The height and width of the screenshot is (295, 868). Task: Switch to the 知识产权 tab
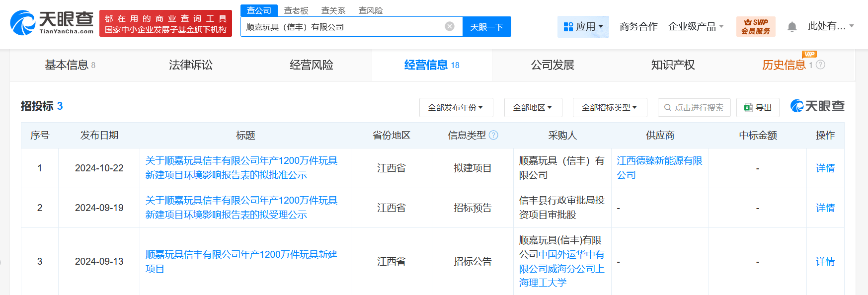pos(673,65)
